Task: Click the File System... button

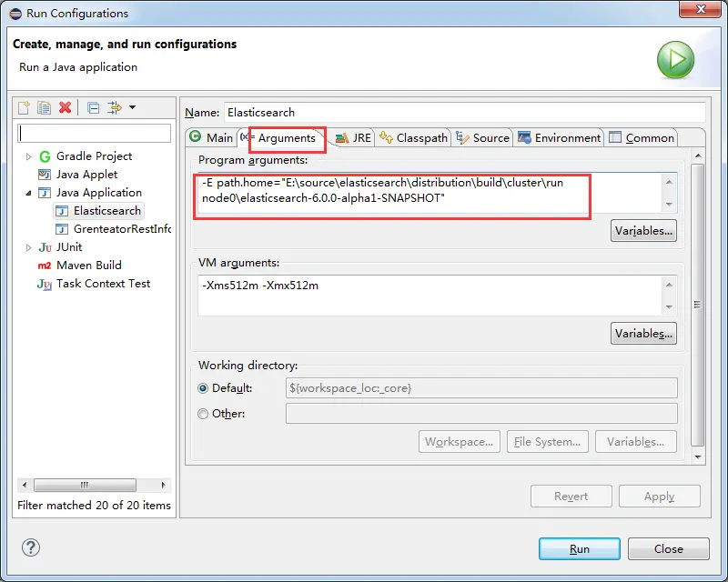Action: (x=548, y=441)
